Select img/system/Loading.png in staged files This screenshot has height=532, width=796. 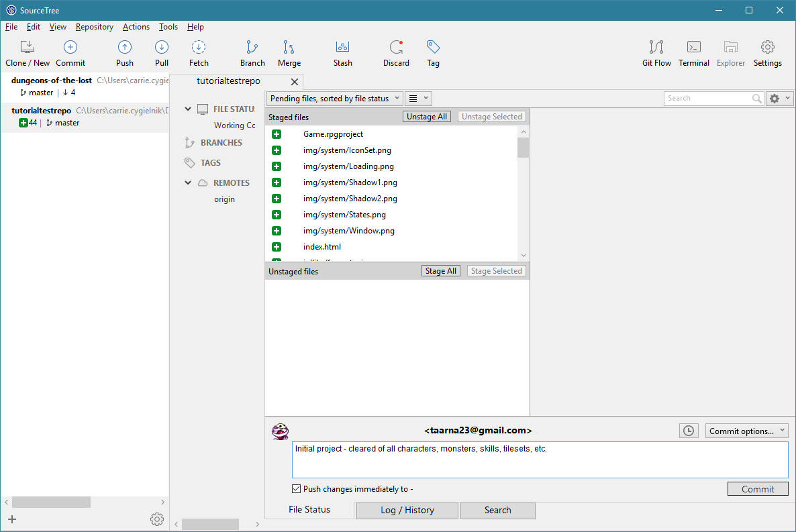348,166
